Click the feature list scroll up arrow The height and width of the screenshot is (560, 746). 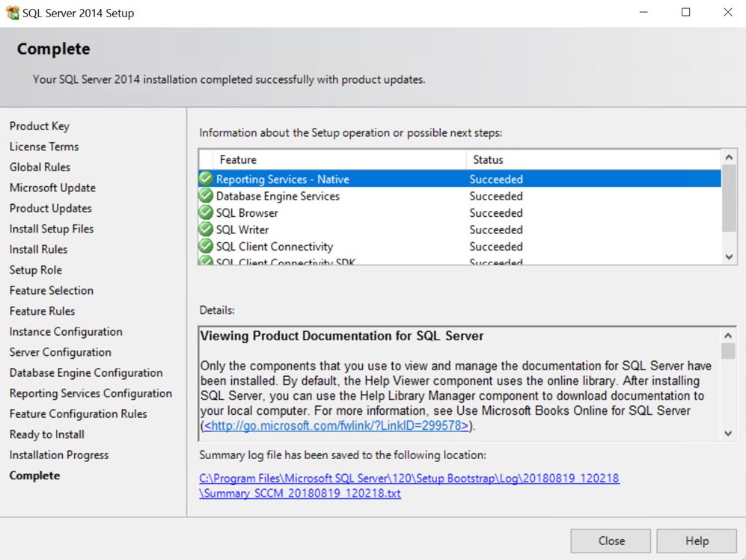[x=729, y=157]
